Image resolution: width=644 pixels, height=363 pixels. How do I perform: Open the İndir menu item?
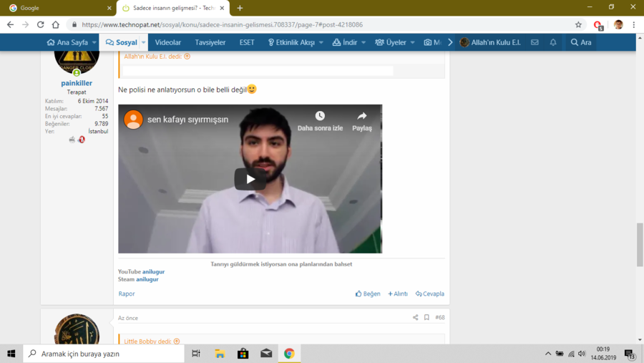pos(345,42)
